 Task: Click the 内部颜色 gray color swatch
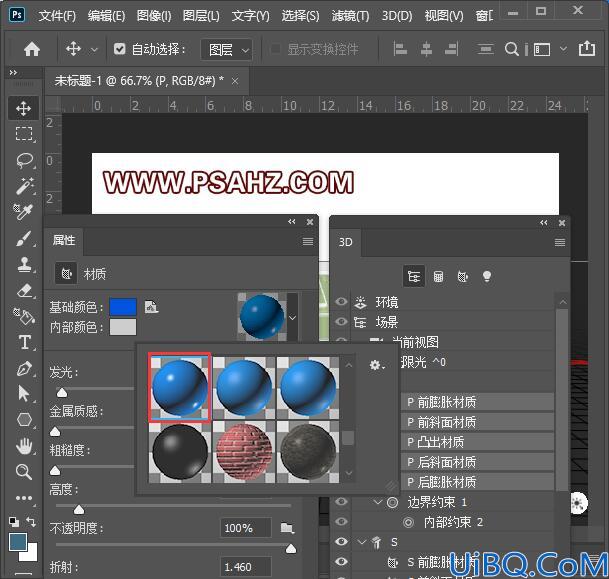tap(123, 327)
